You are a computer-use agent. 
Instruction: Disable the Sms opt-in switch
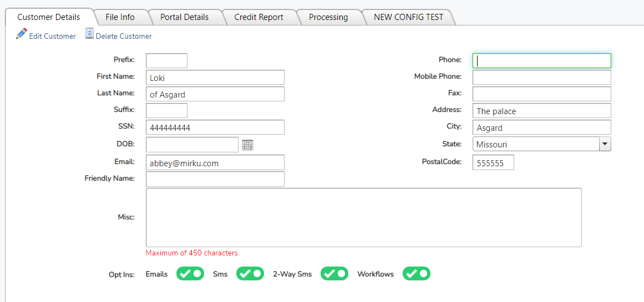250,274
